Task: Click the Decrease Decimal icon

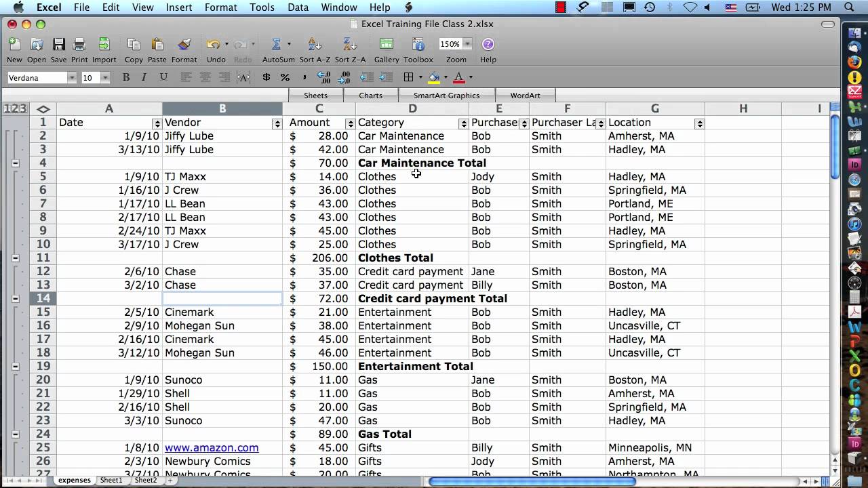Action: [343, 78]
